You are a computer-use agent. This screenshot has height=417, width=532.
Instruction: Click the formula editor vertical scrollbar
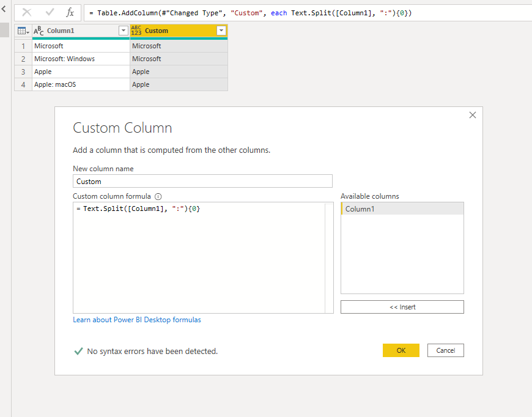(x=329, y=257)
